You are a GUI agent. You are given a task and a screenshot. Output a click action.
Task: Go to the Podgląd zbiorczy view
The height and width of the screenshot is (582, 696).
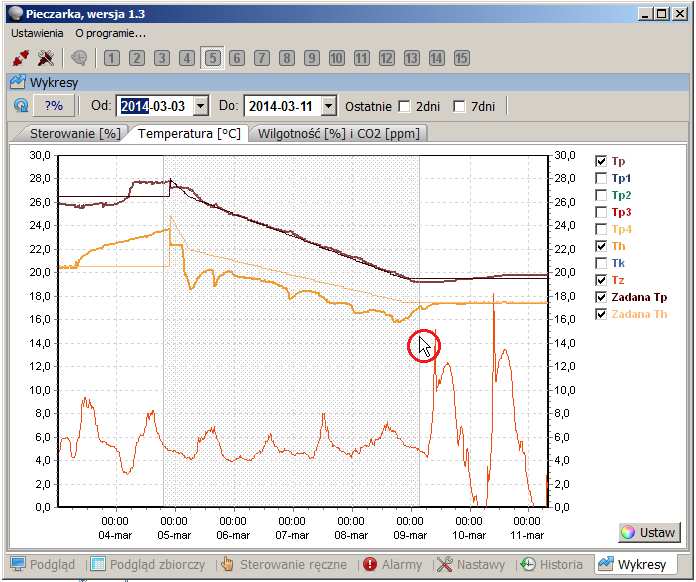[x=148, y=565]
